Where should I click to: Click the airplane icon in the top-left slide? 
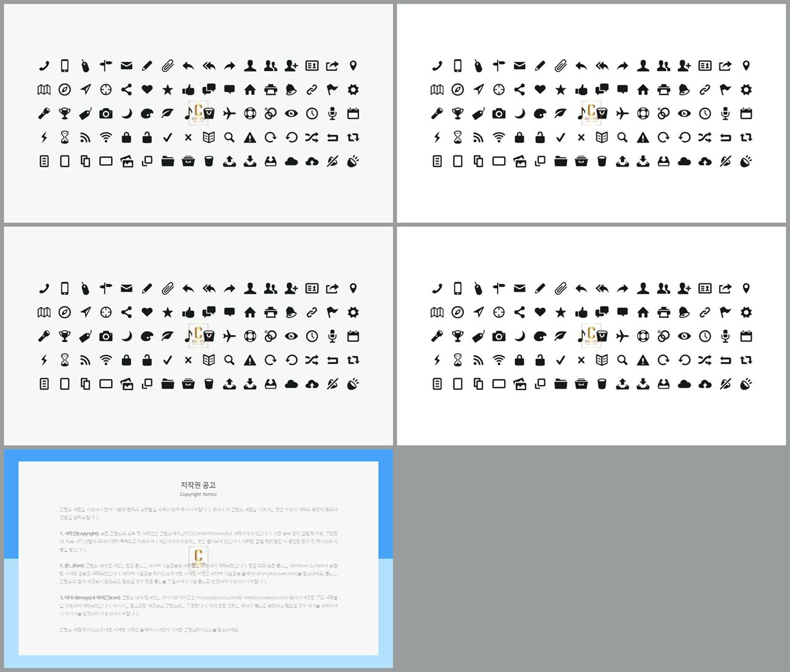pos(230,114)
